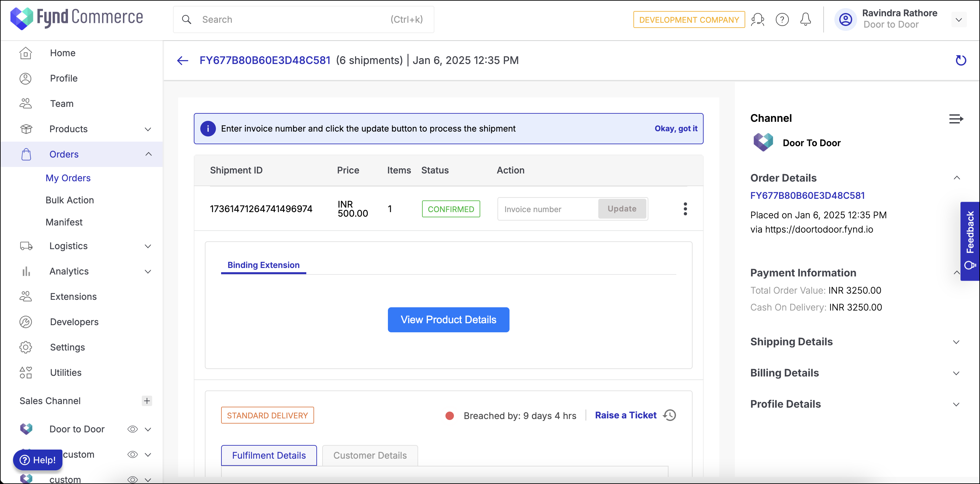This screenshot has height=484, width=980.
Task: Click the View Product Details button
Action: coord(448,319)
